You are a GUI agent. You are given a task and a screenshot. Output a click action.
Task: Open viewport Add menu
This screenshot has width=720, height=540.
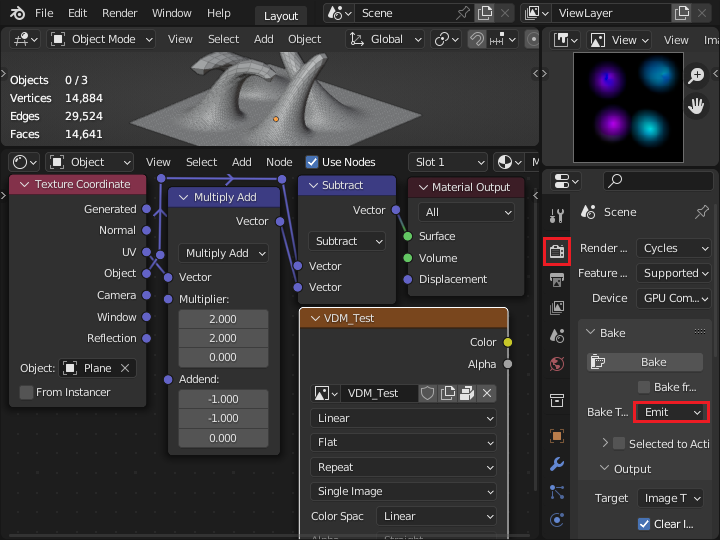pos(264,39)
